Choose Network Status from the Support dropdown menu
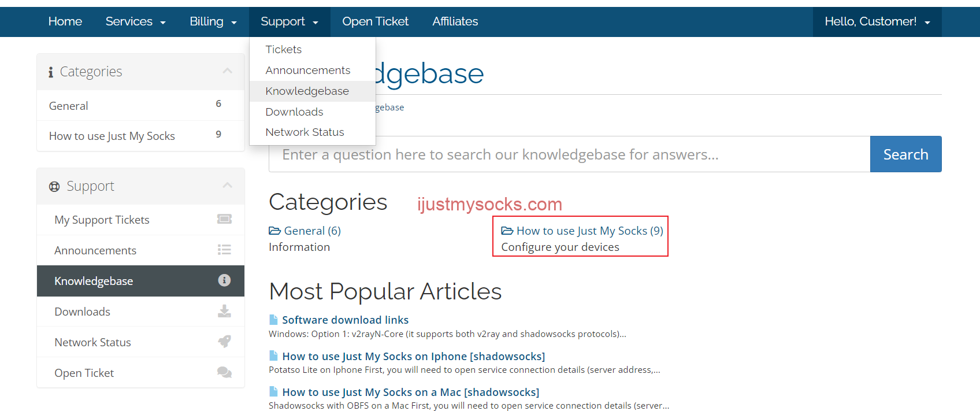 click(x=313, y=132)
